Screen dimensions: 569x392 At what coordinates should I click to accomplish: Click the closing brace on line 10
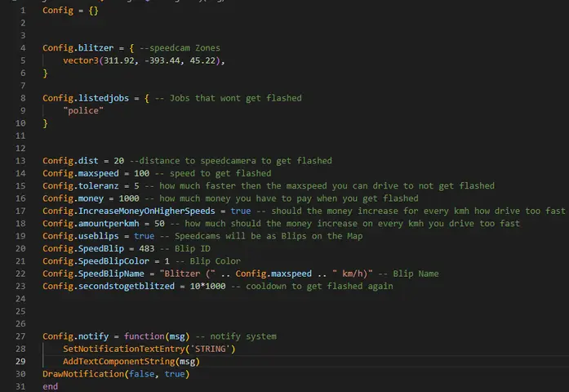pyautogui.click(x=46, y=123)
